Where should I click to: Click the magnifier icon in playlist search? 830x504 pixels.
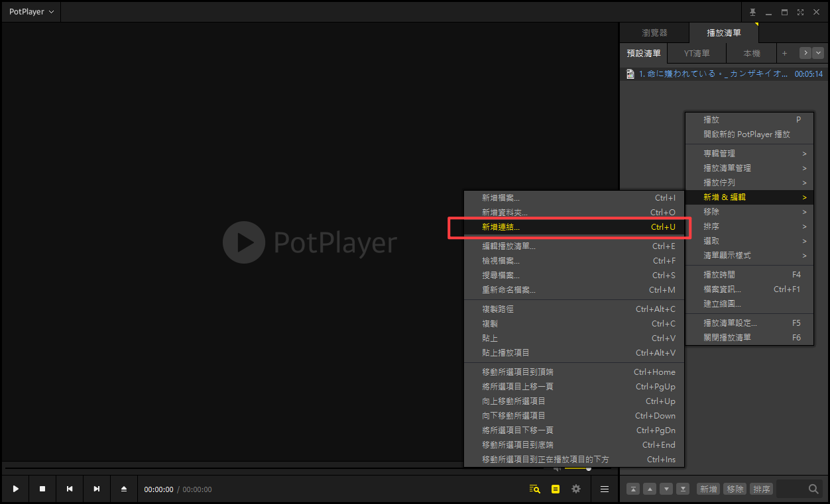[814, 489]
